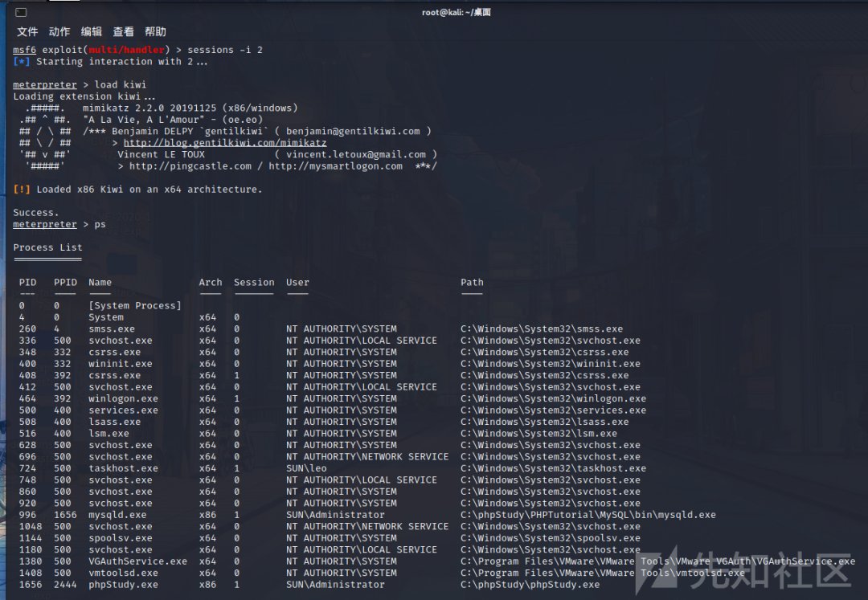Click the x86 arch value in mysqld row
Image resolution: width=868 pixels, height=600 pixels.
207,514
